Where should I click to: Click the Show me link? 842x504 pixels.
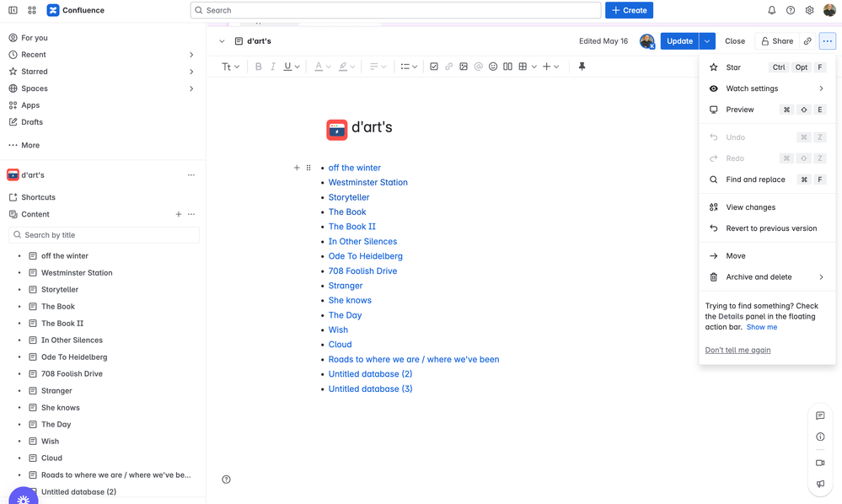tap(761, 327)
